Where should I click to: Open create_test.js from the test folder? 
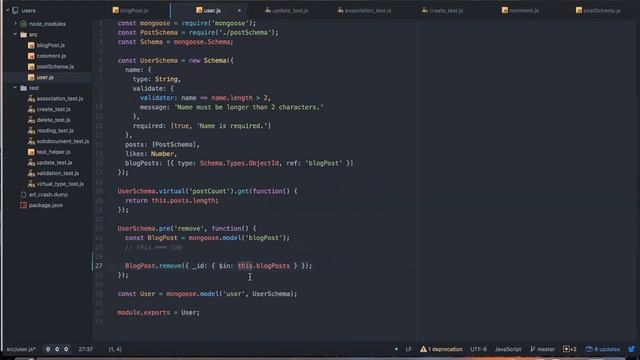click(53, 109)
